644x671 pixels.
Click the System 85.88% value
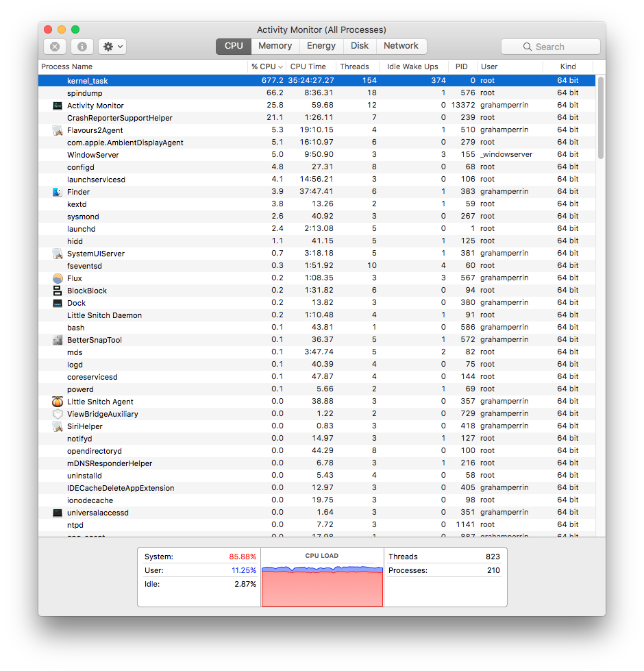(243, 557)
